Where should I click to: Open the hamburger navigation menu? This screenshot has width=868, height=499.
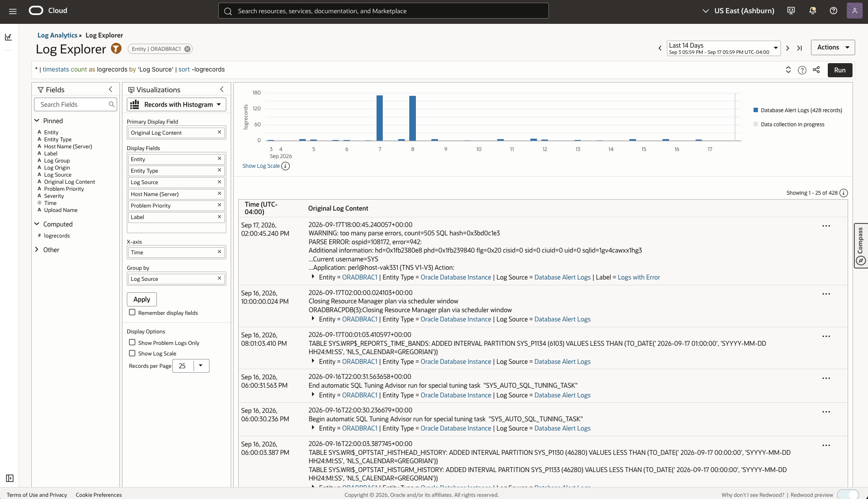coord(13,11)
